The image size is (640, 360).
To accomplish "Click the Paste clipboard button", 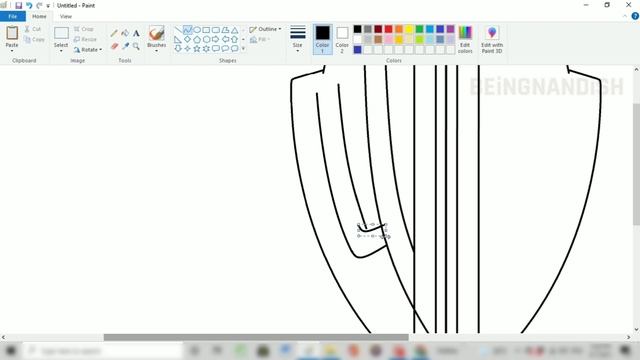I will (12, 33).
